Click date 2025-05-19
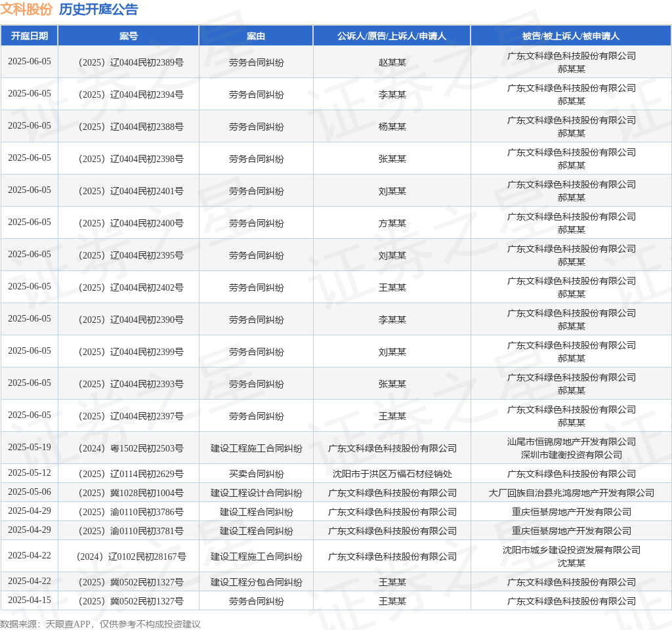The height and width of the screenshot is (630, 672). (x=29, y=447)
